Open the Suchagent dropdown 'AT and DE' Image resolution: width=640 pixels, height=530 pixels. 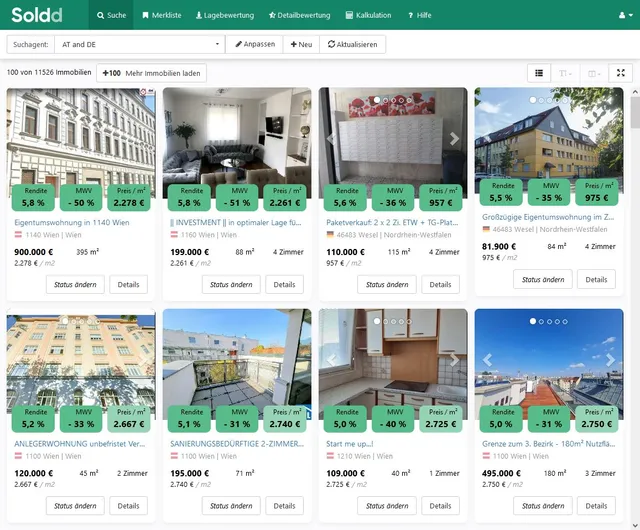point(138,45)
